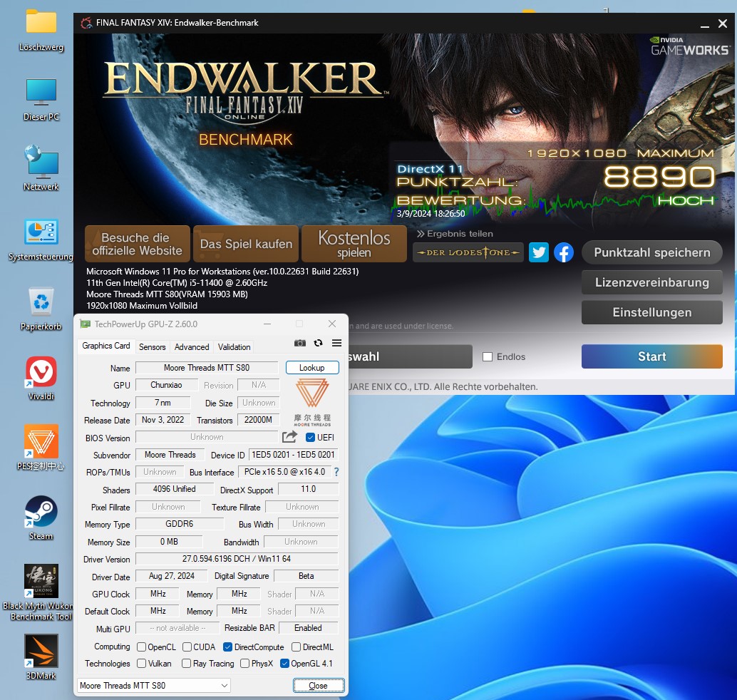
Task: Share result on Twitter
Action: pos(539,252)
